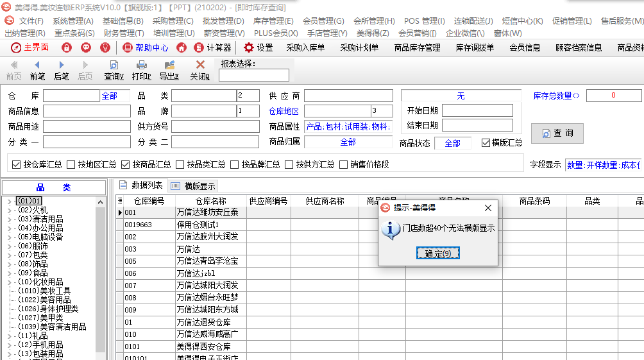The width and height of the screenshot is (644, 360).
Task: Go to 后笔 next record
Action: point(61,71)
